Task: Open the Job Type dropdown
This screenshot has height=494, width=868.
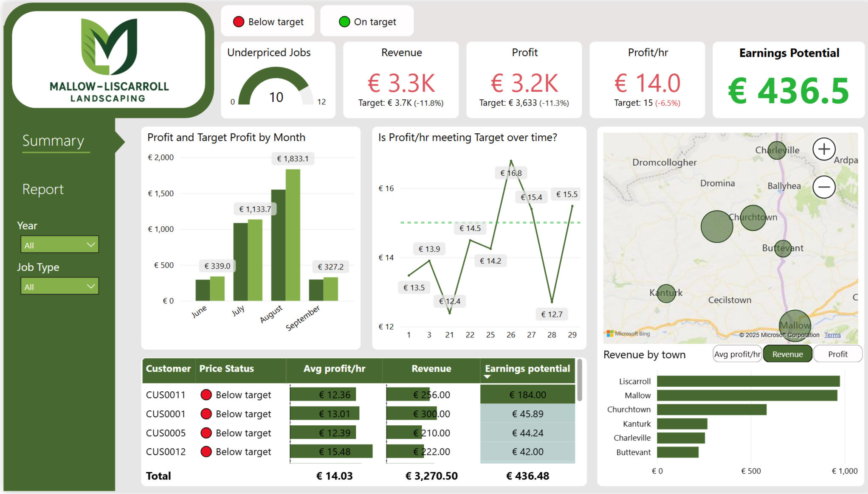Action: click(x=59, y=286)
